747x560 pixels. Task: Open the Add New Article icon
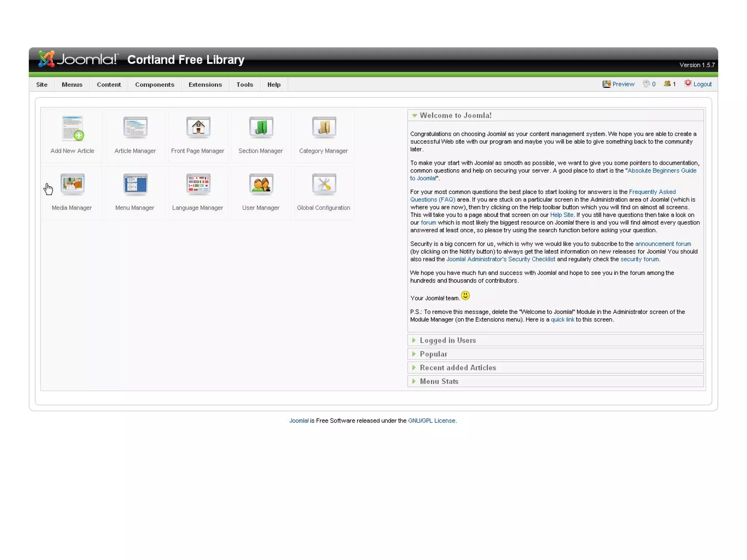pyautogui.click(x=73, y=128)
